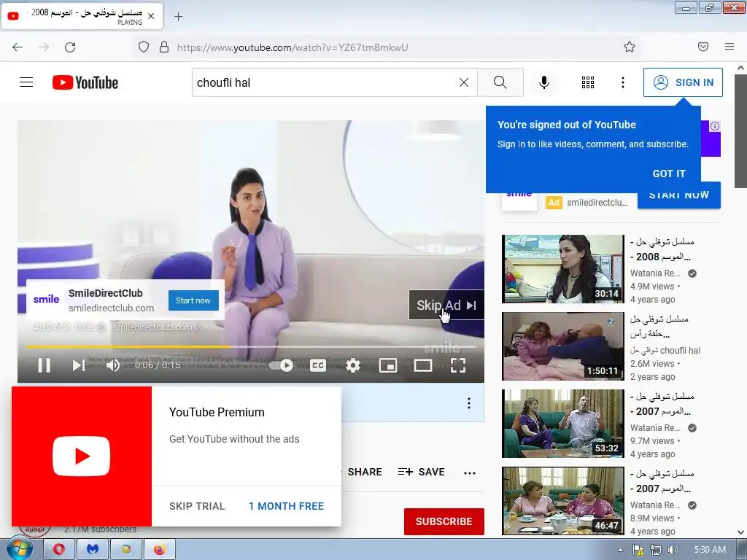747x560 pixels.
Task: Search with your voice microphone
Action: [543, 82]
